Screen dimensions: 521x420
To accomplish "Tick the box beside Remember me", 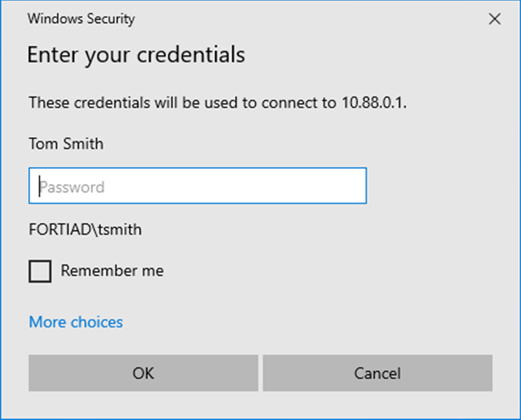I will [40, 271].
